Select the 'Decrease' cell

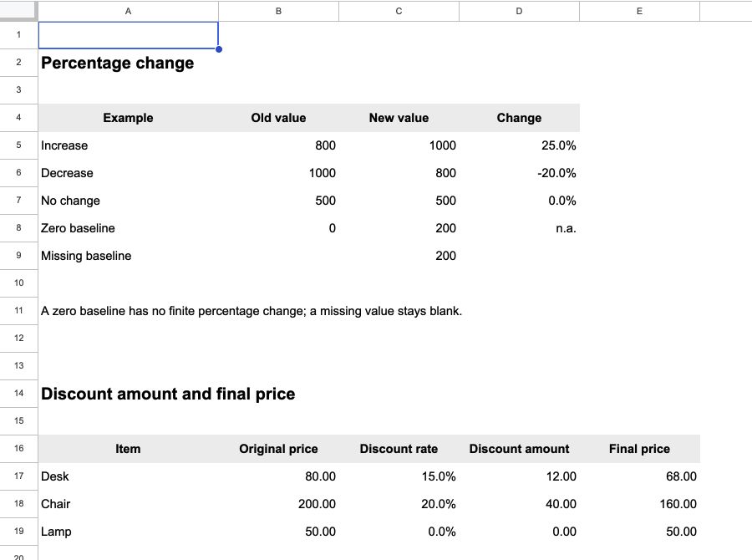[x=128, y=173]
